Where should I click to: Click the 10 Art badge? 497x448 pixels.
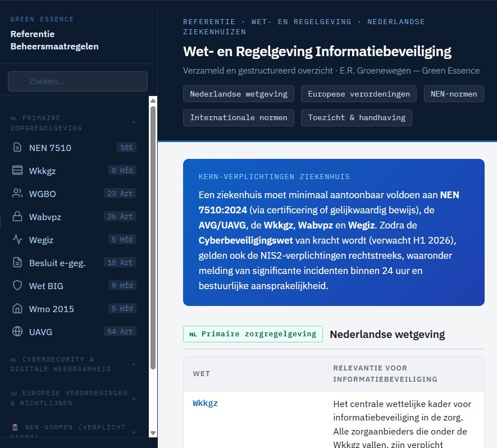120,262
